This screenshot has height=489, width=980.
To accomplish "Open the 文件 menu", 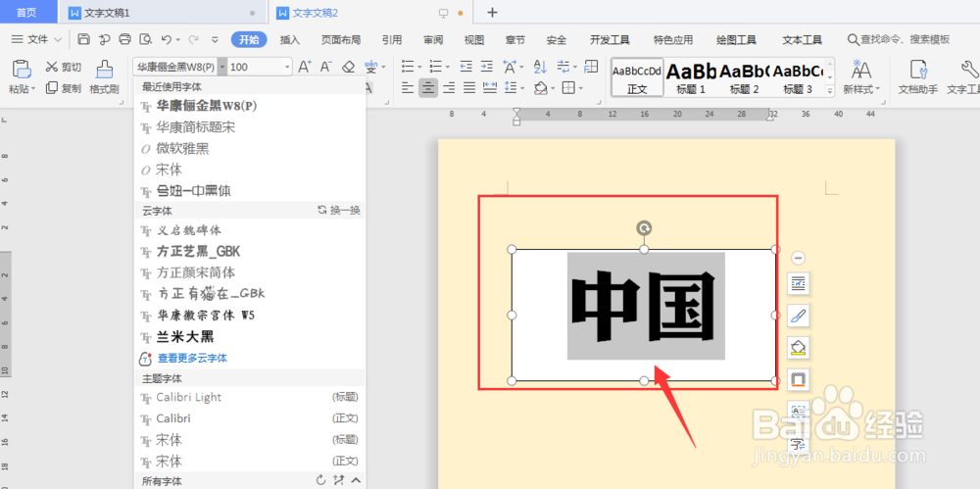I will coord(37,39).
